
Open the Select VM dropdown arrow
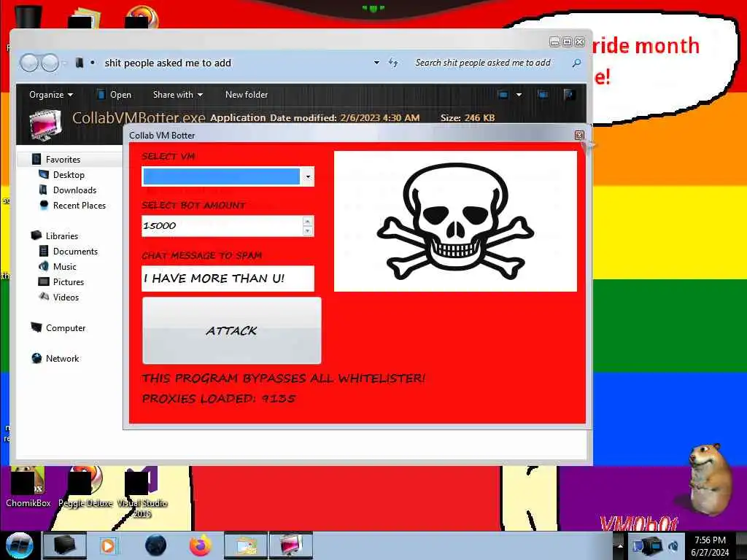pyautogui.click(x=308, y=176)
